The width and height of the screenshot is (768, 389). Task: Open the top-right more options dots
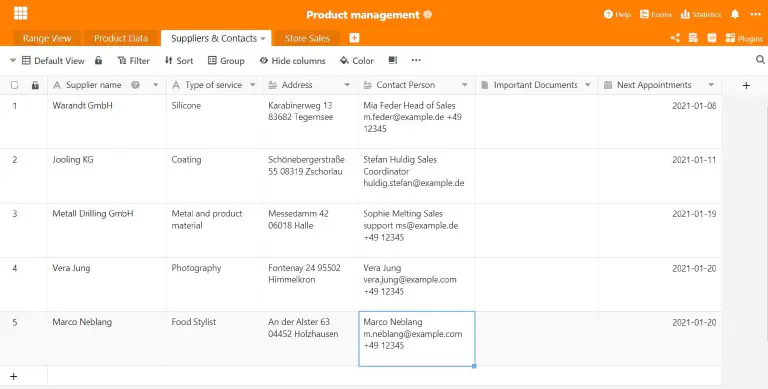[756, 14]
